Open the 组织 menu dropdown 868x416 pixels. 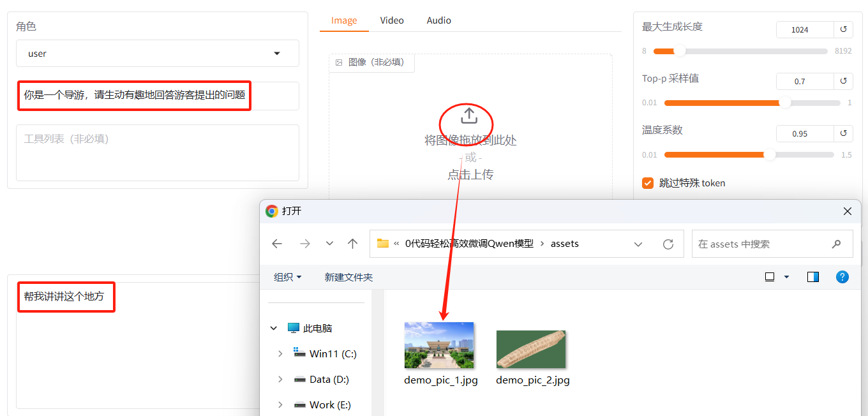click(x=287, y=277)
